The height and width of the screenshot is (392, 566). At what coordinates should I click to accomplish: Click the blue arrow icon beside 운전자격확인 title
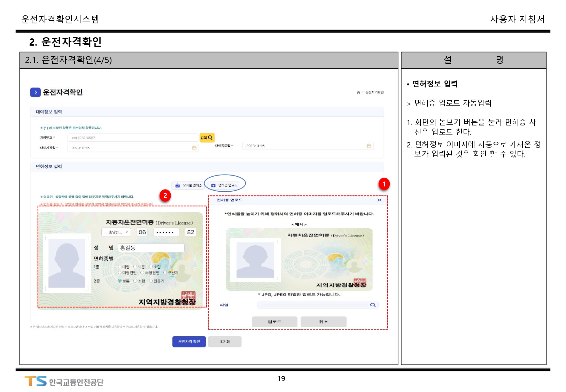pyautogui.click(x=36, y=92)
